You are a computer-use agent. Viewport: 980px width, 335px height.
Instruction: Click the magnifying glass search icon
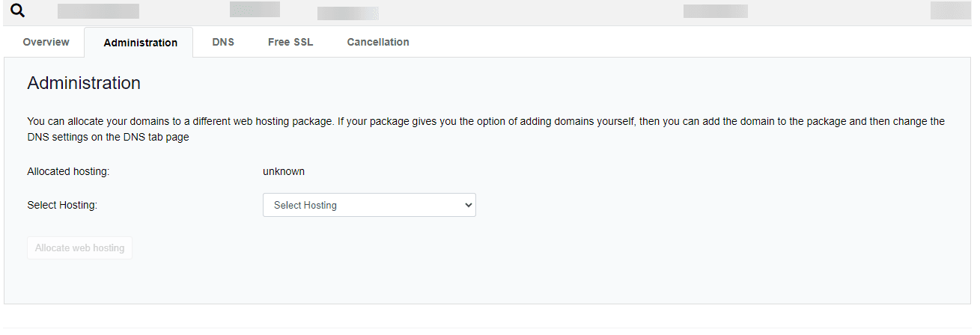(x=18, y=10)
